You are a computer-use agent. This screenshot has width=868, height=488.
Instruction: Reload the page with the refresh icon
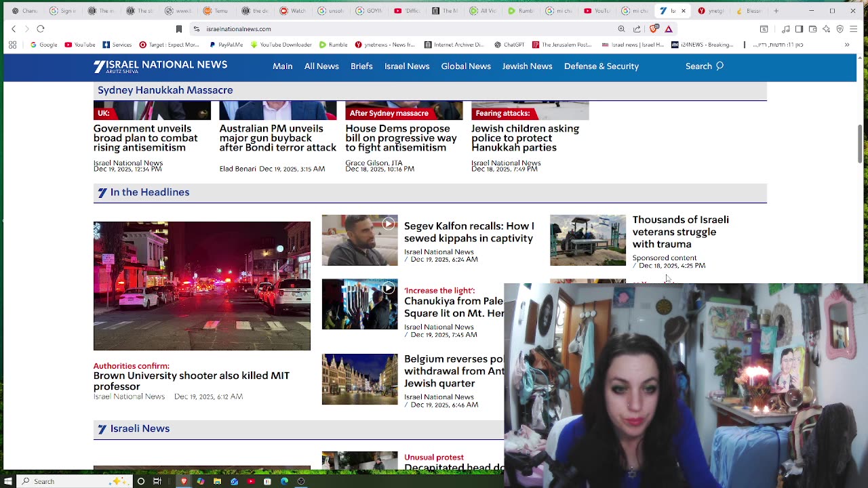[41, 28]
